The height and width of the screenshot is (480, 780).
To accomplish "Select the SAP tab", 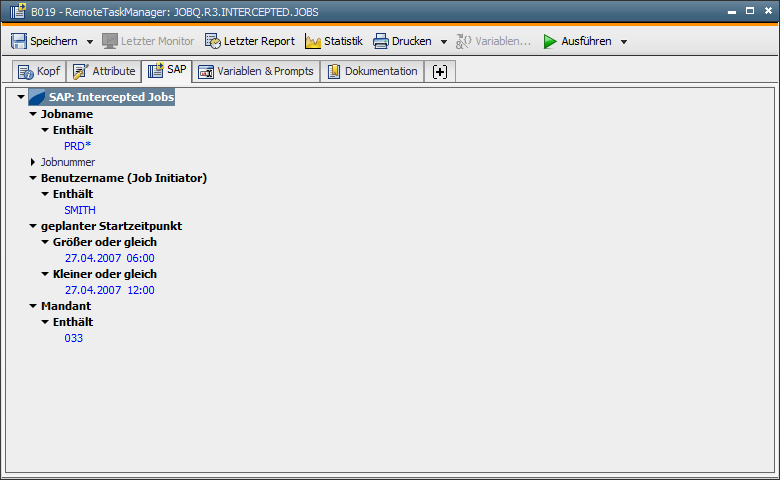I will [x=167, y=70].
